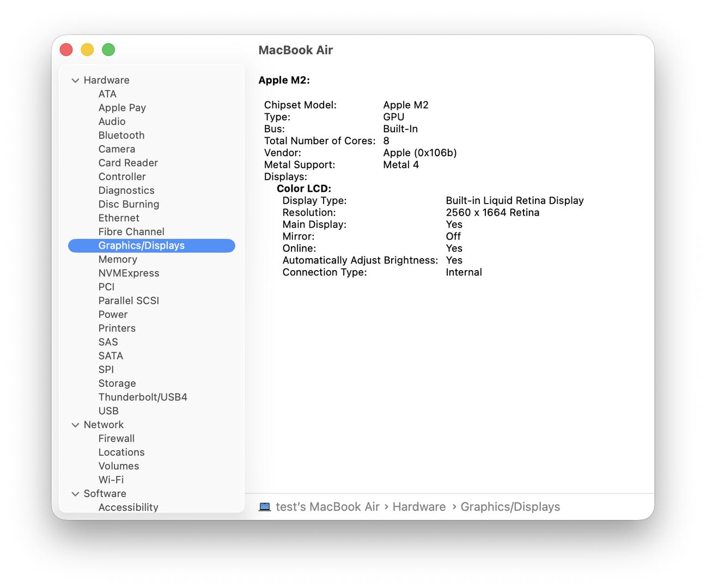Click the Type value GPU
The height and width of the screenshot is (588, 706).
(394, 117)
